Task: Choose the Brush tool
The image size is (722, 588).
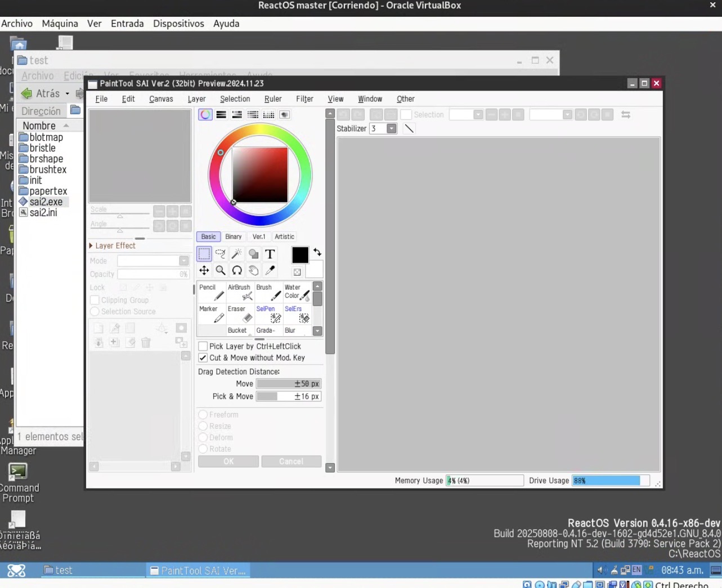Action: pyautogui.click(x=268, y=292)
